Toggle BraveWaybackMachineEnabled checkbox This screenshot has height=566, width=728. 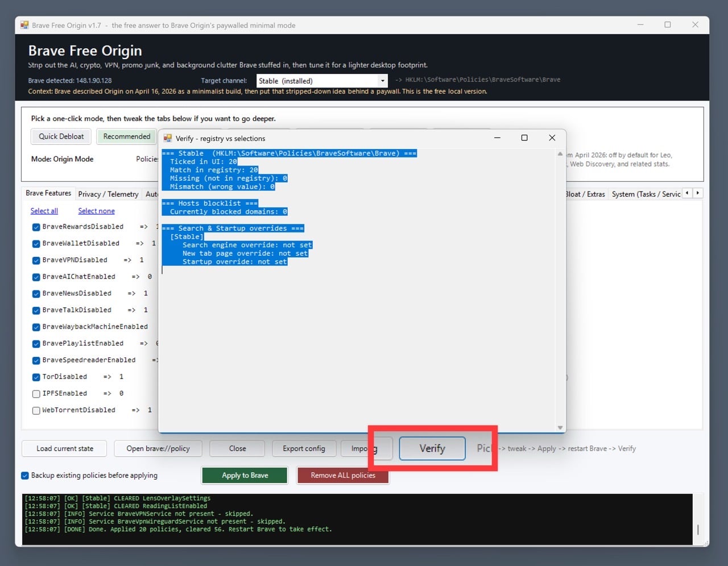pos(36,327)
